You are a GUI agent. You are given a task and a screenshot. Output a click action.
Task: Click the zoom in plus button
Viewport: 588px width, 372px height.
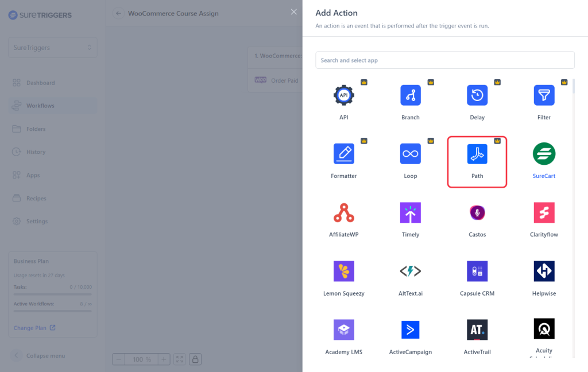164,359
